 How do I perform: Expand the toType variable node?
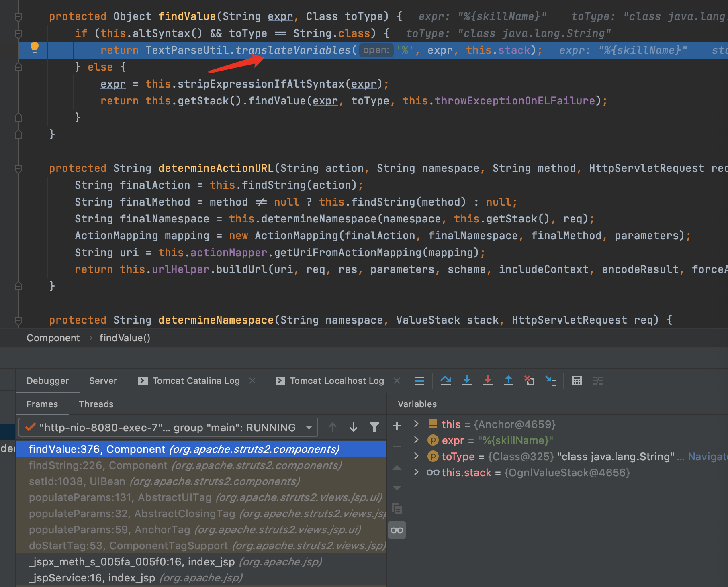tap(417, 456)
